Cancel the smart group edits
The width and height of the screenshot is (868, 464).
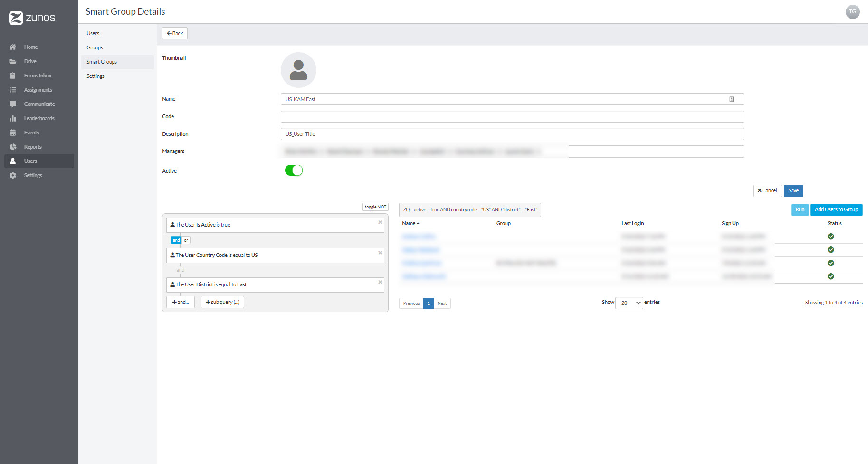pyautogui.click(x=767, y=191)
